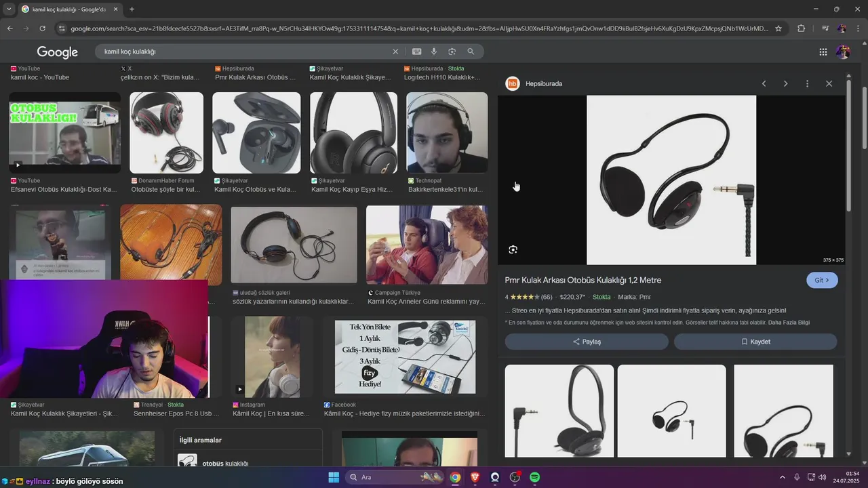Image resolution: width=868 pixels, height=488 pixels.
Task: Select middle related small headphone image
Action: click(671, 411)
